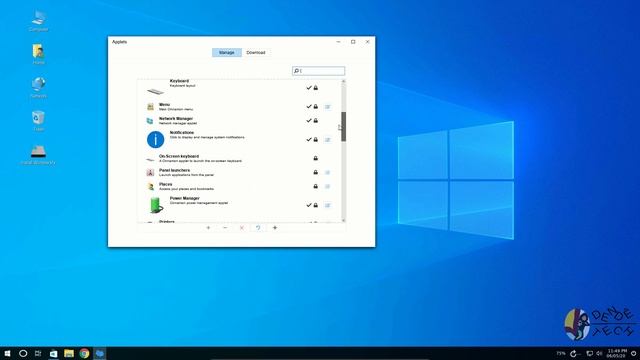Open configure settings for Panel launchers

click(327, 173)
